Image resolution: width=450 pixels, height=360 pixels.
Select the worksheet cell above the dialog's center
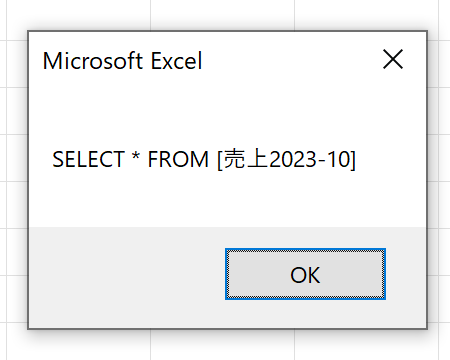(x=222, y=15)
